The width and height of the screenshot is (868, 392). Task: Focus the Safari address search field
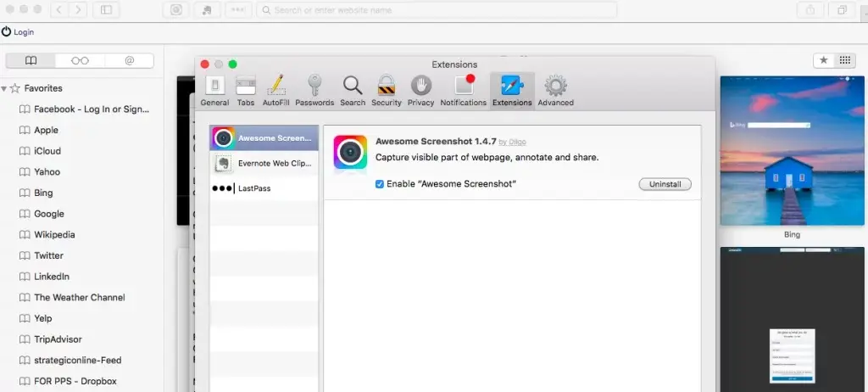[x=437, y=10]
